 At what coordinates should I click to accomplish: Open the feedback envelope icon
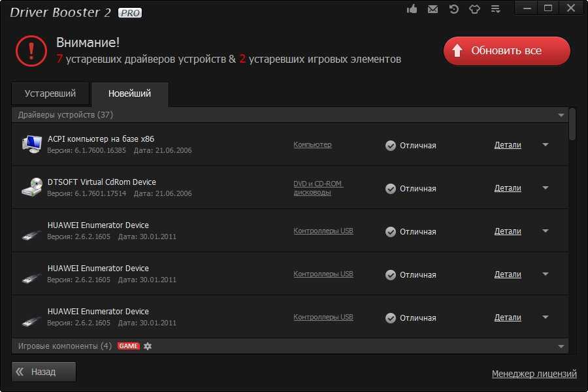pos(433,9)
